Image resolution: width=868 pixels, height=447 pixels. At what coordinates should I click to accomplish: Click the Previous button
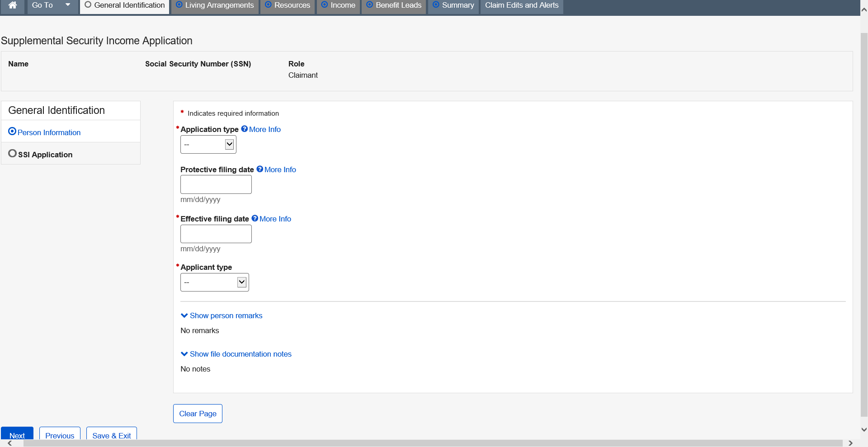point(60,433)
